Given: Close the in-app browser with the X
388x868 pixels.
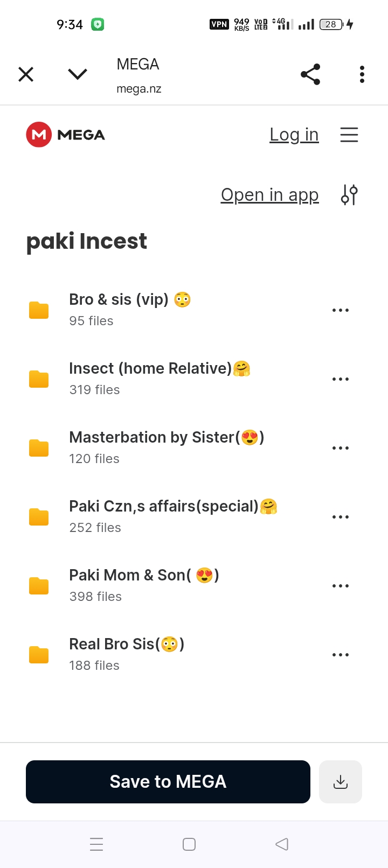Looking at the screenshot, I should pyautogui.click(x=26, y=74).
